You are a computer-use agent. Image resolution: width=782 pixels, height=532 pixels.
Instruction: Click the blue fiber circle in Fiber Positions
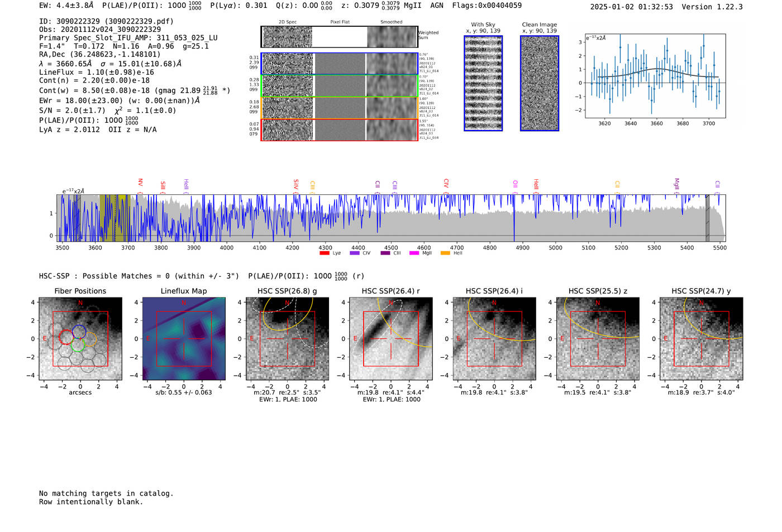79,332
